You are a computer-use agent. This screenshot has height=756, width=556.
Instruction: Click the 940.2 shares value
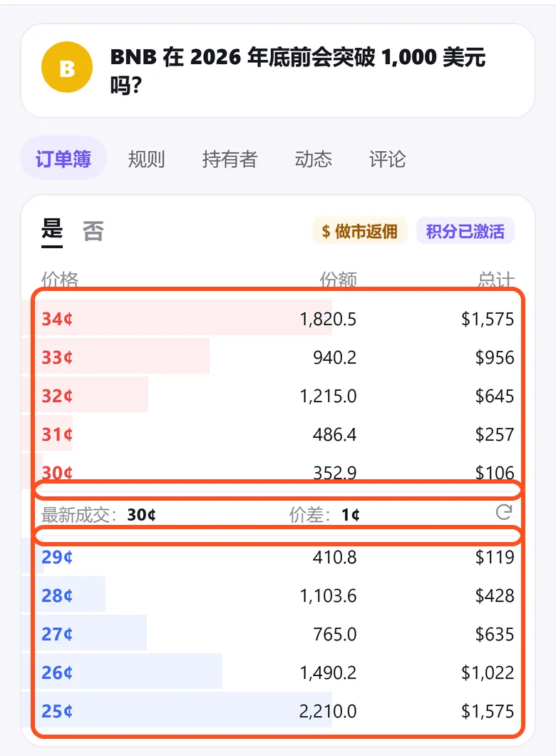click(335, 357)
